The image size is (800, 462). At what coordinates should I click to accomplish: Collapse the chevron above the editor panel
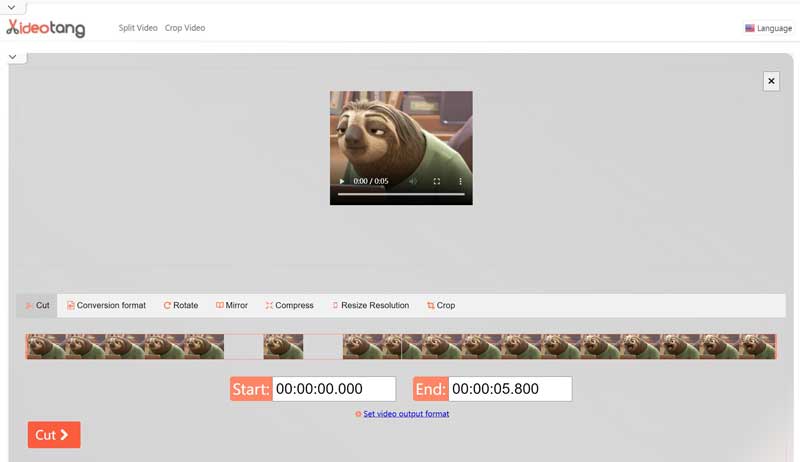pyautogui.click(x=13, y=57)
